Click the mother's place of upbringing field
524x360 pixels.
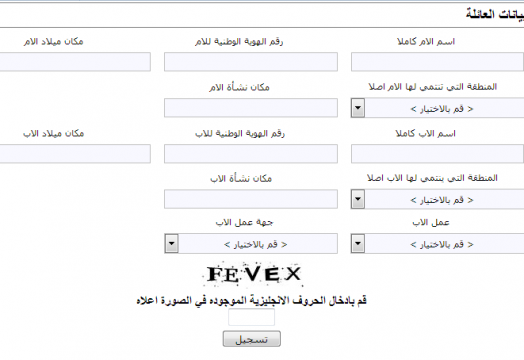point(251,108)
